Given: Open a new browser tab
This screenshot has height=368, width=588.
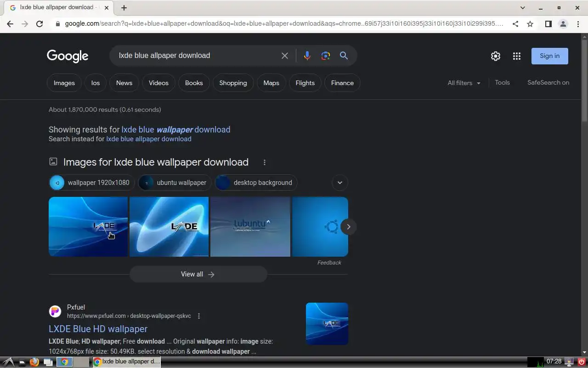Looking at the screenshot, I should point(124,8).
